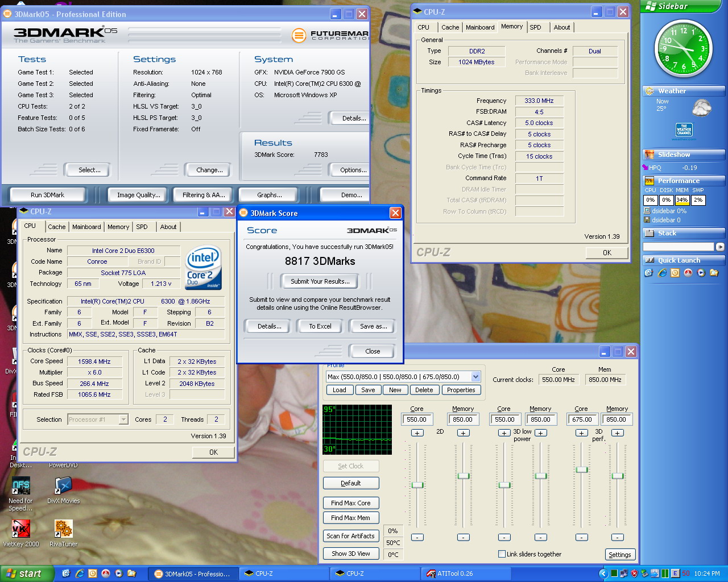Click the analog clock in the sidebar
The image size is (728, 582).
tap(683, 49)
